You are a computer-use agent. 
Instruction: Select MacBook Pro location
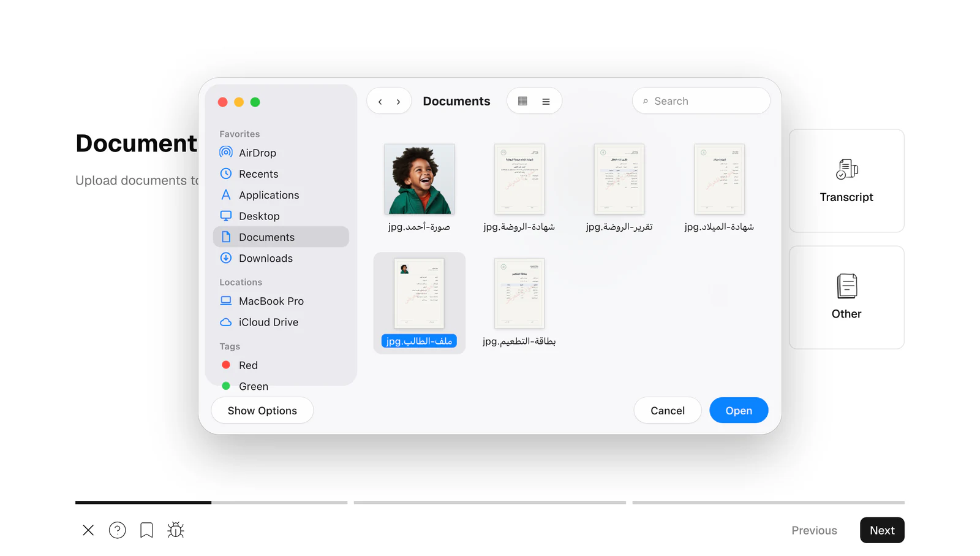coord(281,301)
